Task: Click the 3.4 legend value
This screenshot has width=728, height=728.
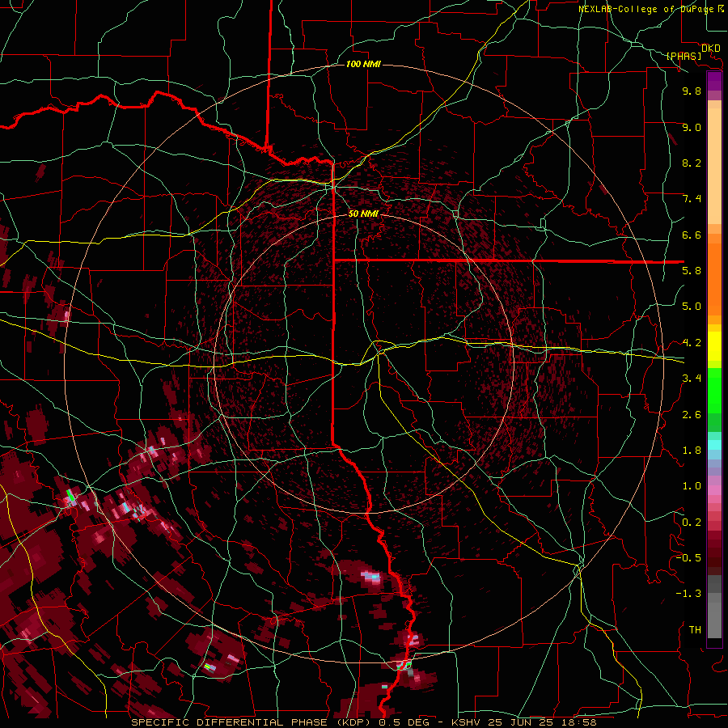Action: (692, 379)
